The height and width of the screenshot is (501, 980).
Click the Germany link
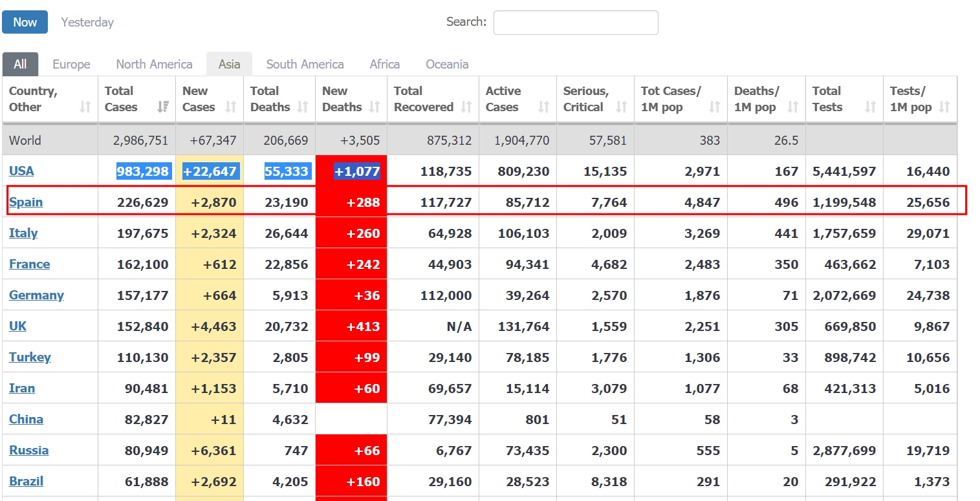36,295
